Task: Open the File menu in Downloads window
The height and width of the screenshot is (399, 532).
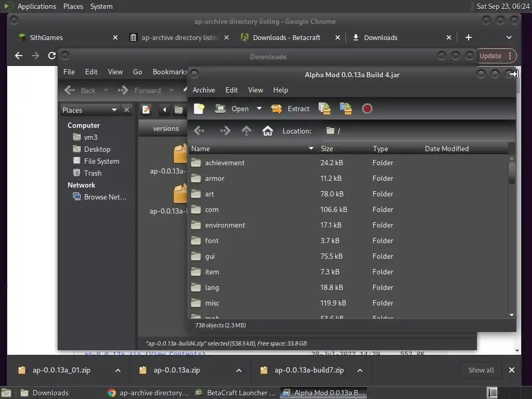Action: tap(69, 72)
